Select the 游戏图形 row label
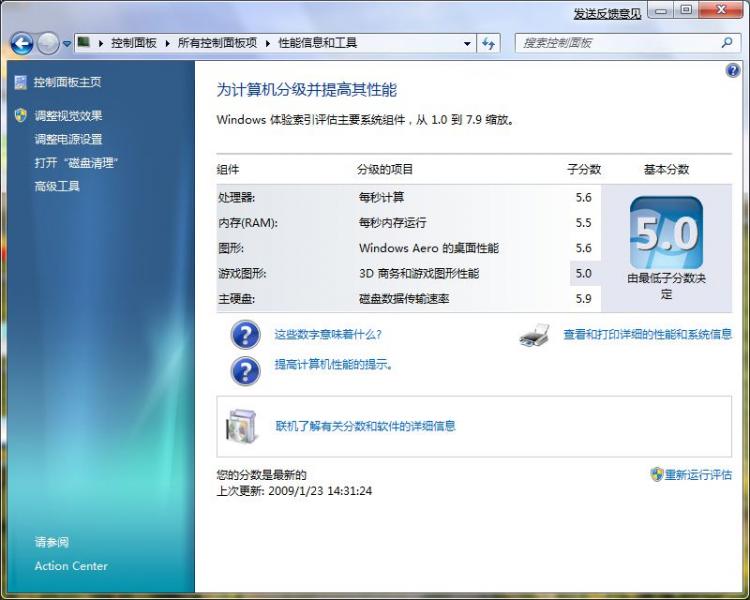 coord(242,273)
